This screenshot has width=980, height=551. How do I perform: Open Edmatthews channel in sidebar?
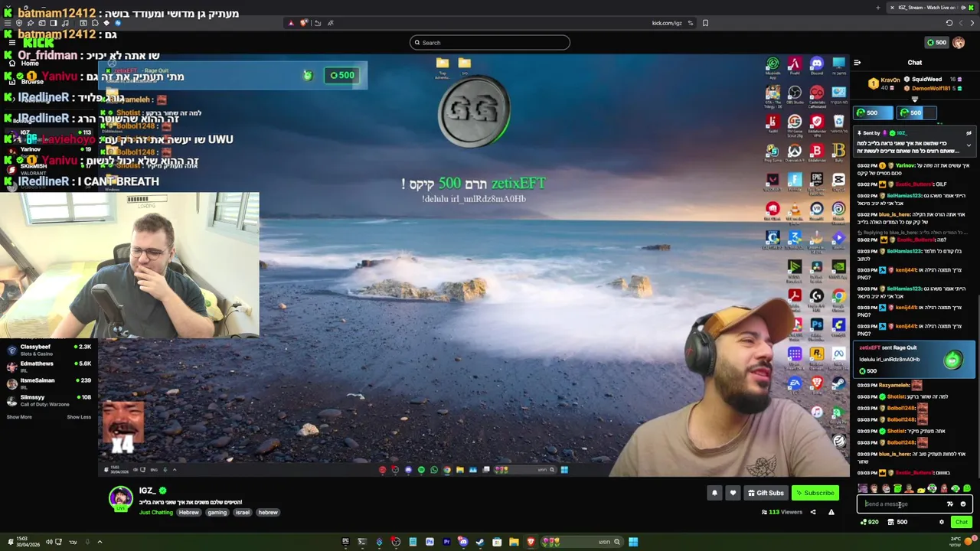click(48, 366)
